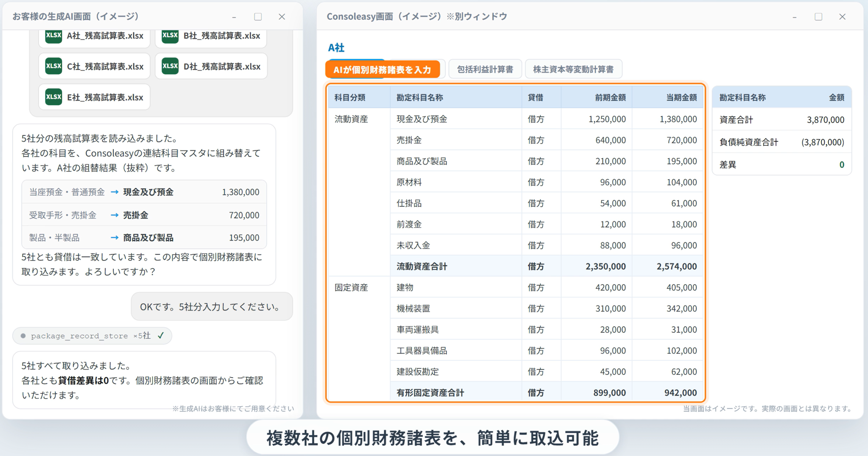The height and width of the screenshot is (456, 868).
Task: Select the 前渡金 account row
Action: [547, 224]
